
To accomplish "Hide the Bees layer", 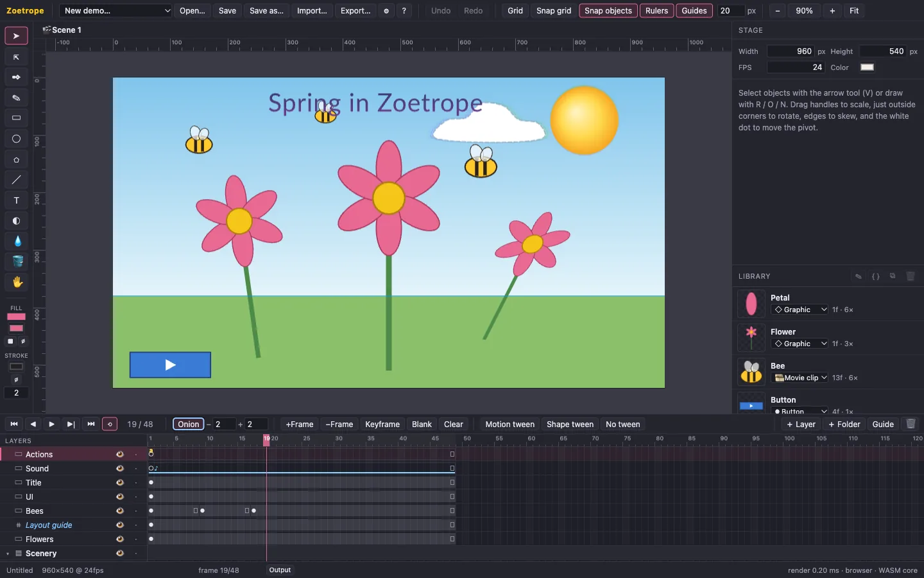I will tap(120, 511).
